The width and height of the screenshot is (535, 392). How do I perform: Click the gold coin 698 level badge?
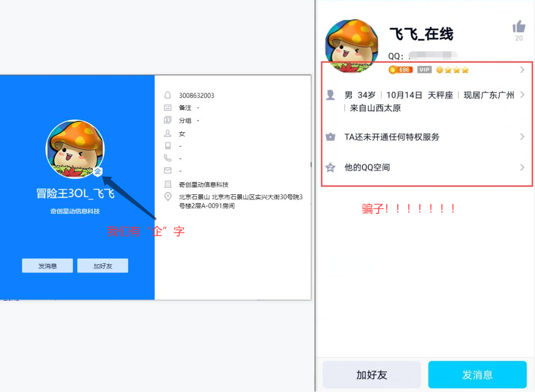[x=401, y=69]
